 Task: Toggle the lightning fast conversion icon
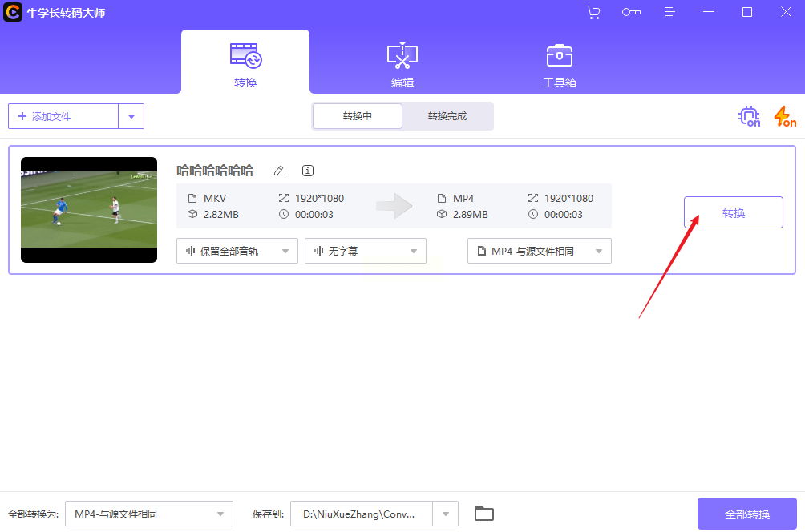tap(786, 116)
